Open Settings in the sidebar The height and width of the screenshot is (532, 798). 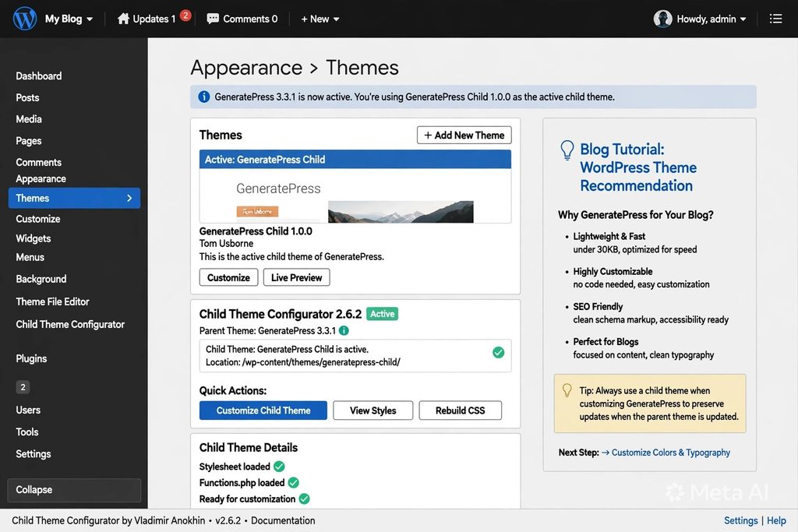coord(33,453)
